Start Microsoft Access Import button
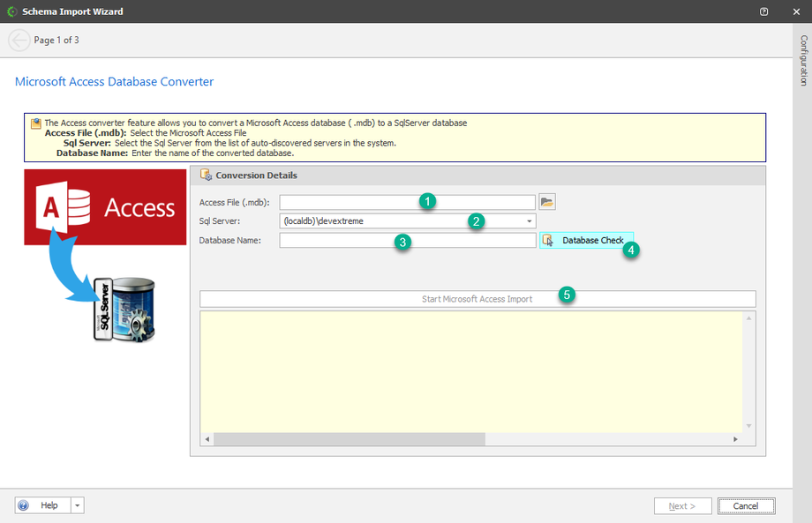The height and width of the screenshot is (523, 812). 477,299
